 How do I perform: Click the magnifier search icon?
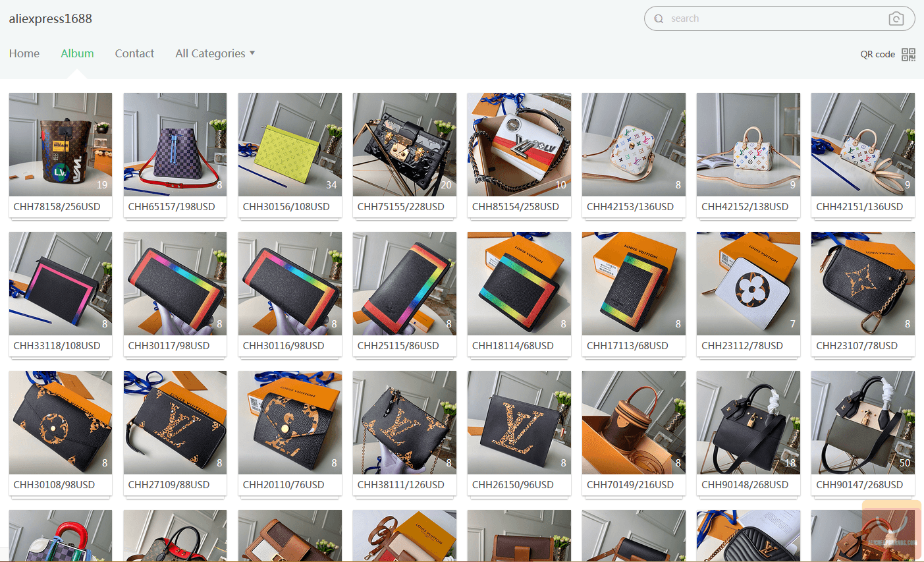coord(659,18)
